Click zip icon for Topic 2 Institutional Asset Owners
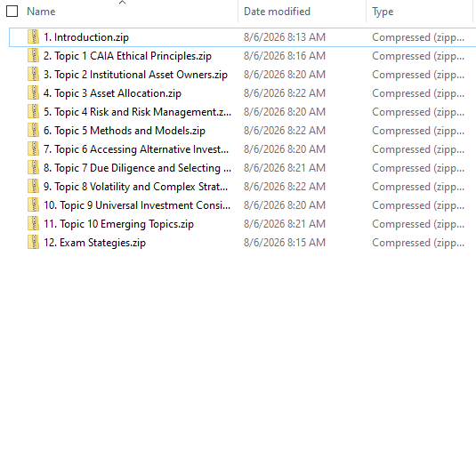Image resolution: width=476 pixels, height=449 pixels. pyautogui.click(x=34, y=75)
